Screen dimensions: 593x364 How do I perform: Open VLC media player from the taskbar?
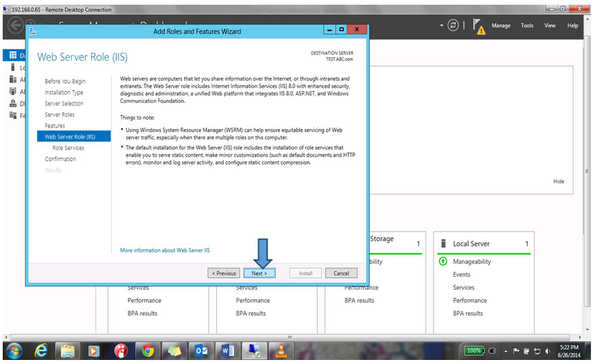pos(281,352)
